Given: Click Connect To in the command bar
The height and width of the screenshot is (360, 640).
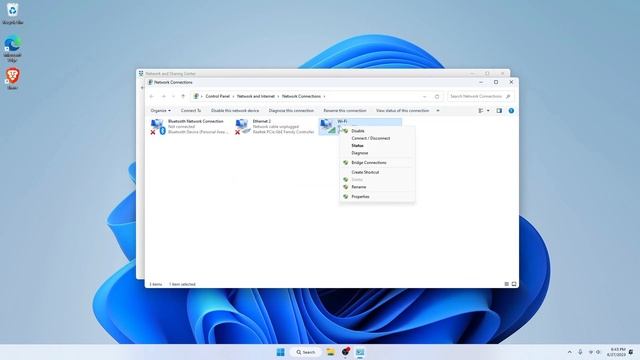Looking at the screenshot, I should (191, 111).
